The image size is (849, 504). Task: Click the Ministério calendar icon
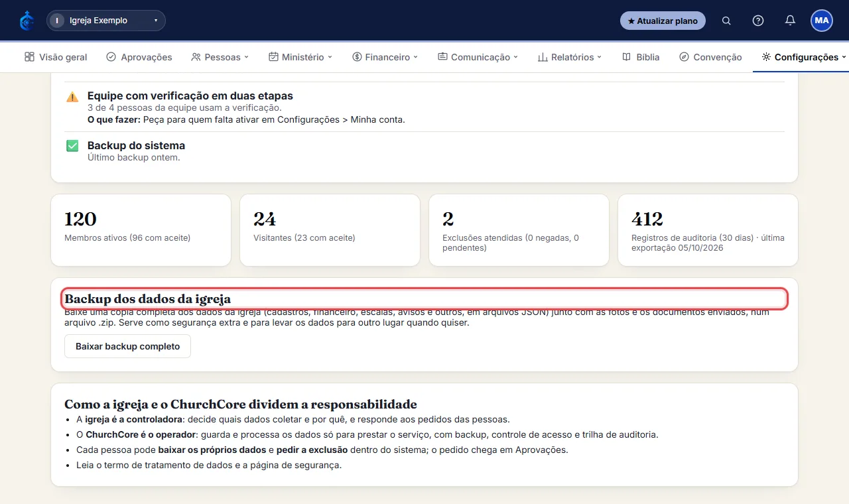tap(273, 57)
